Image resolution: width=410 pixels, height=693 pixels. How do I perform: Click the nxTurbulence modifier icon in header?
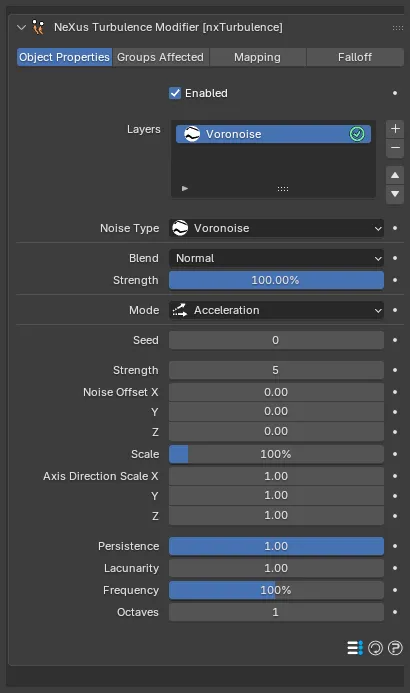[x=39, y=27]
